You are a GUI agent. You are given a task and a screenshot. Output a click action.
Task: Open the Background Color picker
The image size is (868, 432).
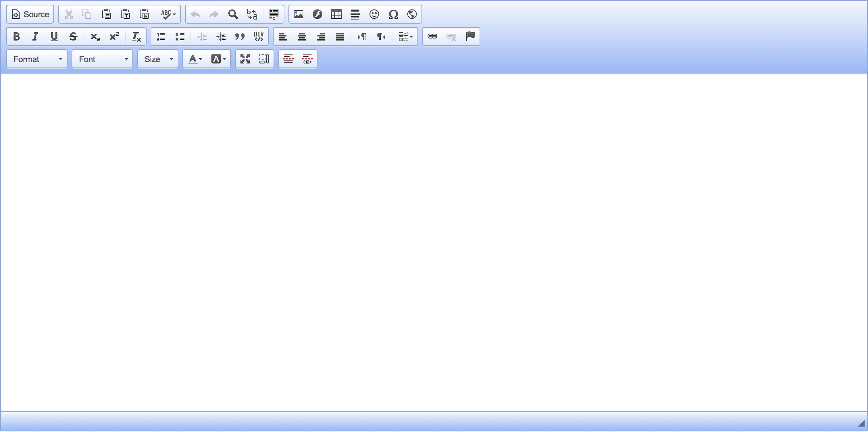[x=219, y=59]
